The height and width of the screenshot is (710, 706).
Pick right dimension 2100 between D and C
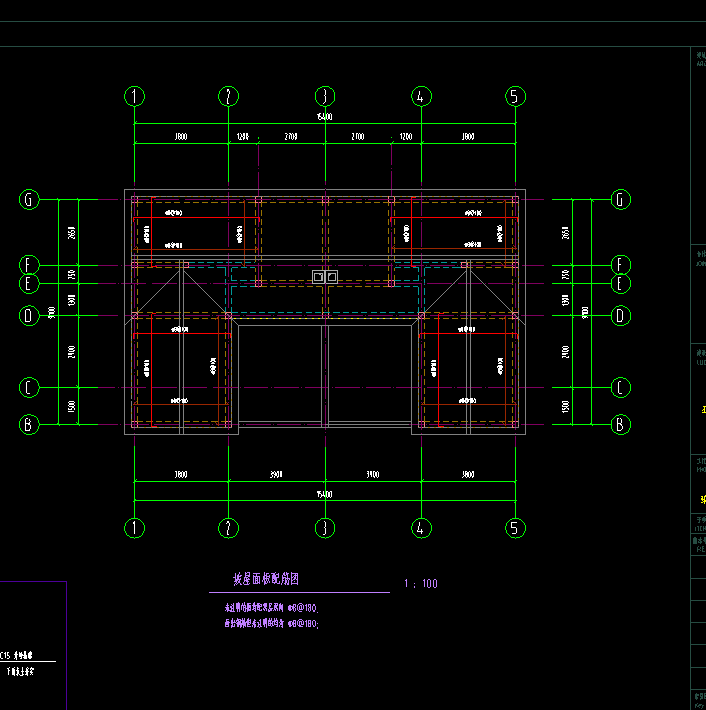coord(565,352)
